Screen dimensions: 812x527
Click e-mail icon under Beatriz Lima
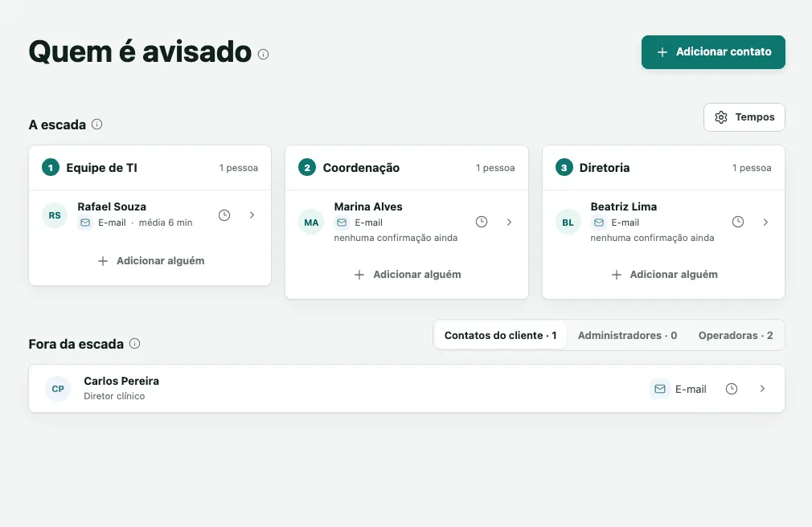[599, 223]
